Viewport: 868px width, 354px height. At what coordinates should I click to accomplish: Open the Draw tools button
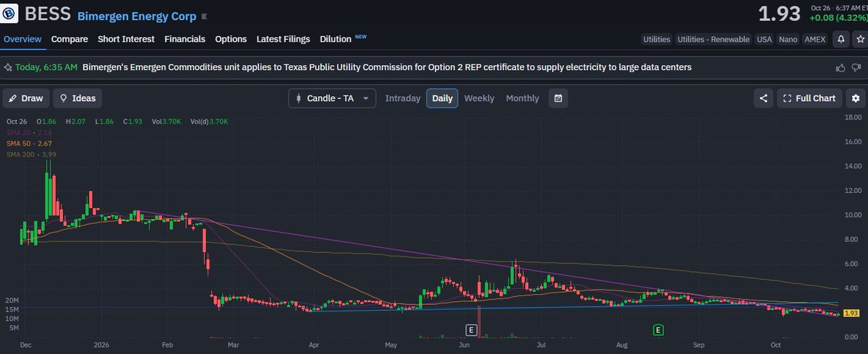(x=25, y=98)
